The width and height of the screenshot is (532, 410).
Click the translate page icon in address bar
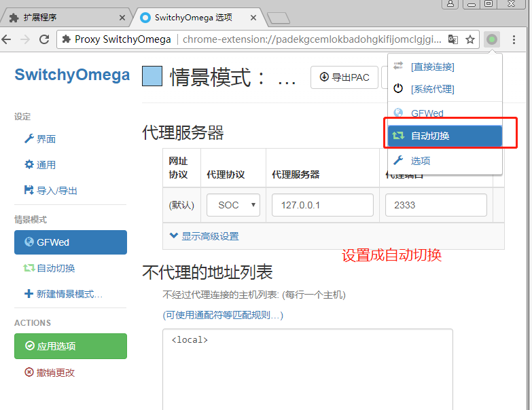coord(453,39)
